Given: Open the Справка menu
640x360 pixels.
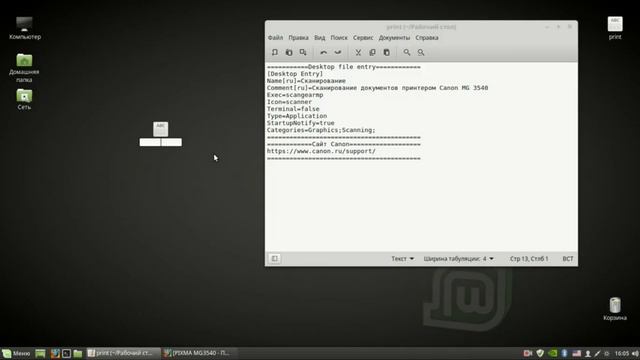Looking at the screenshot, I should point(427,38).
